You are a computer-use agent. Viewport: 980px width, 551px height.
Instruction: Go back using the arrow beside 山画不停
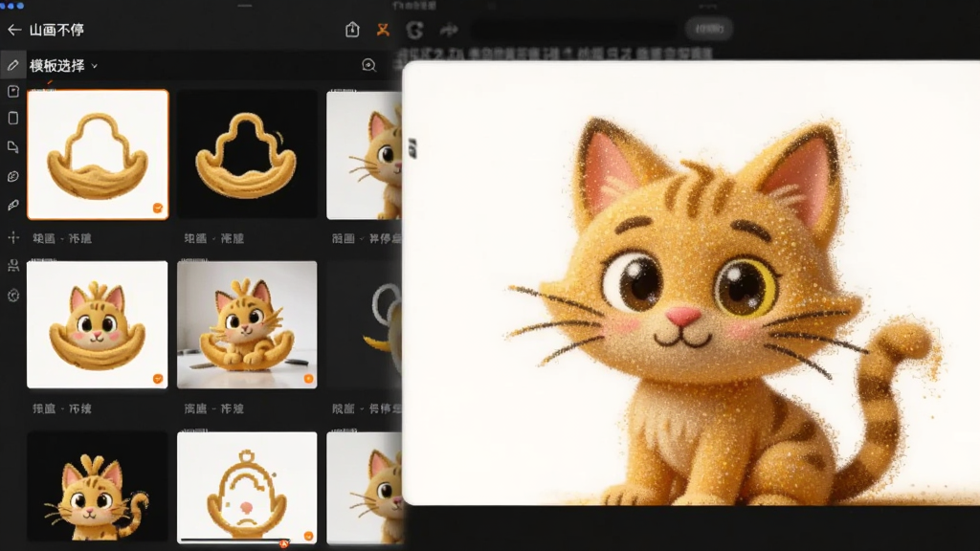(14, 30)
